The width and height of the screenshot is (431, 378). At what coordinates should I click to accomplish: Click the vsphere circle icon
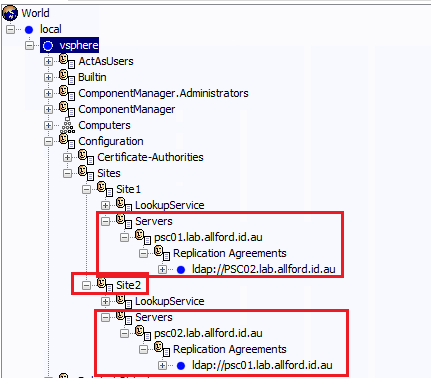coord(48,46)
